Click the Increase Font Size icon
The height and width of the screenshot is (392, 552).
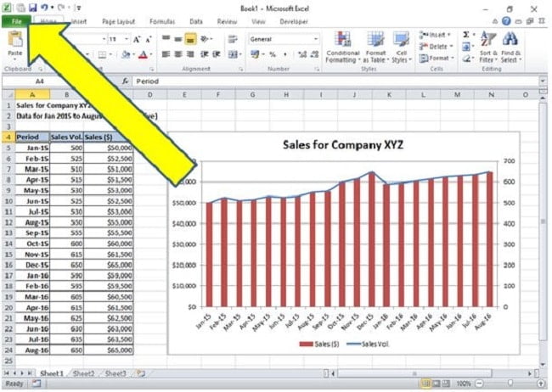point(137,39)
